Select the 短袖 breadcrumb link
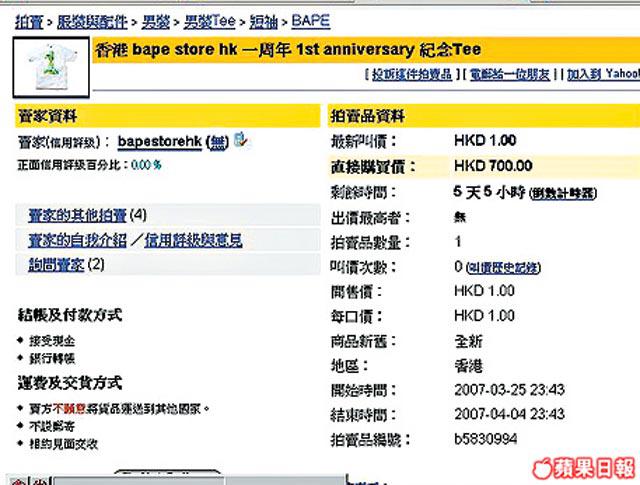 (264, 22)
